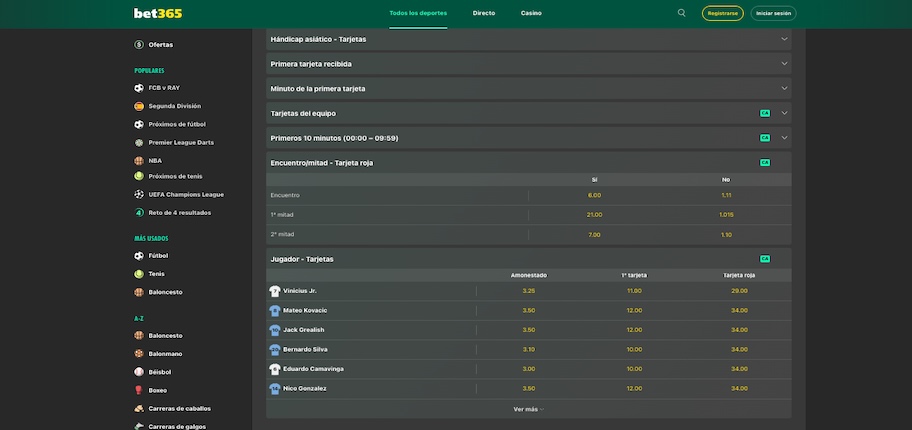
Task: Select Nico Gonzalez Tarjeta roja 34.00
Action: pyautogui.click(x=739, y=389)
